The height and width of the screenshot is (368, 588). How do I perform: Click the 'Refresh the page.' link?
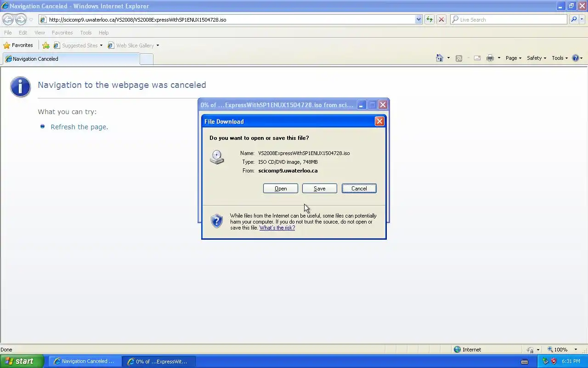pyautogui.click(x=79, y=127)
